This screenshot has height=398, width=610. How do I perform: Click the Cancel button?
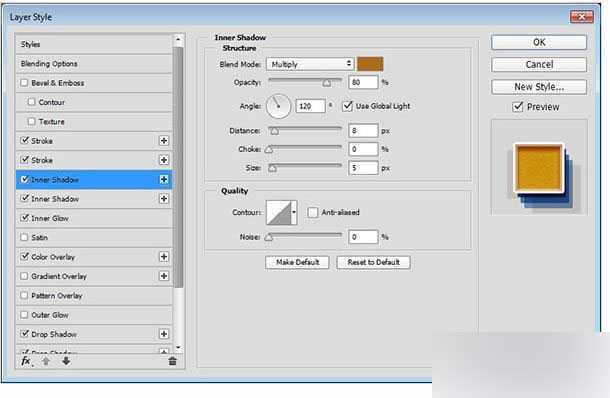click(x=539, y=65)
